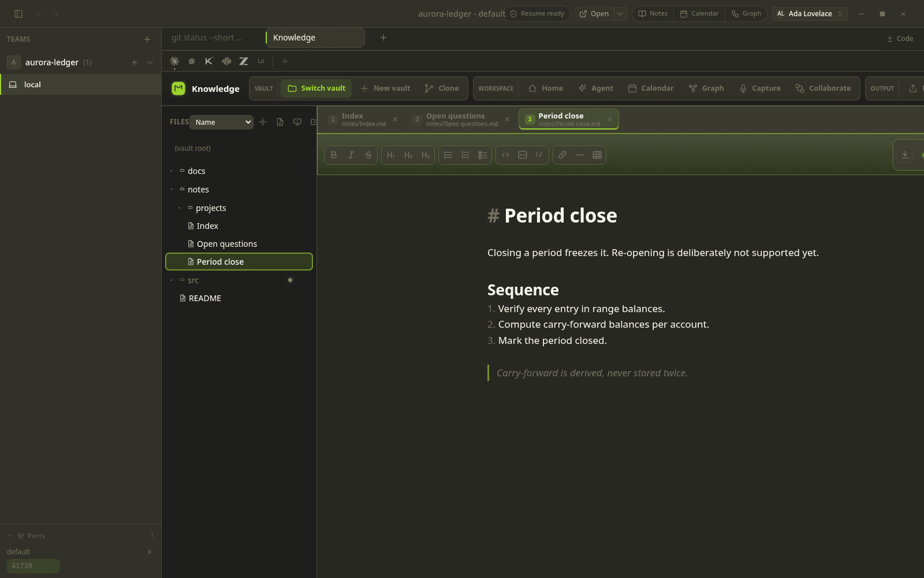This screenshot has height=578, width=924.
Task: Create a New vault
Action: pos(385,88)
